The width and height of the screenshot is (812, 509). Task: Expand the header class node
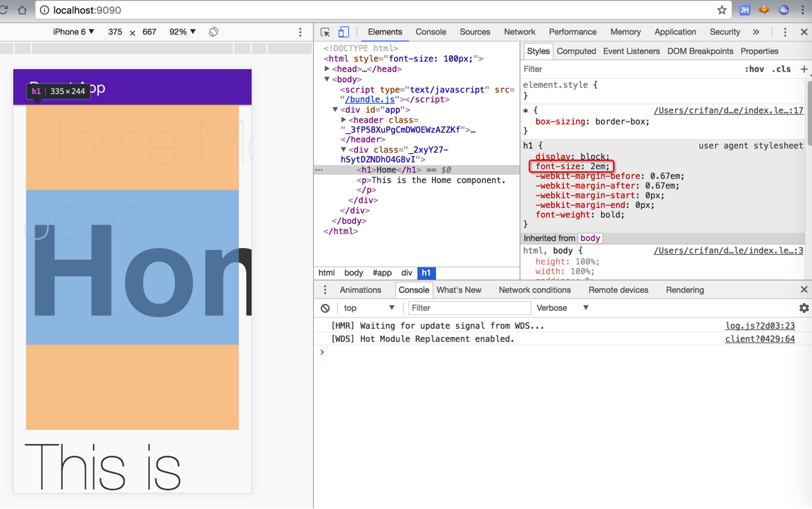(x=344, y=119)
